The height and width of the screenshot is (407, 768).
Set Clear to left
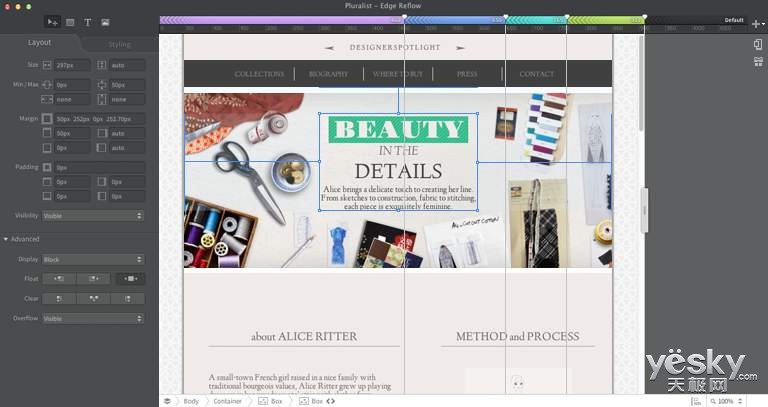click(x=59, y=298)
